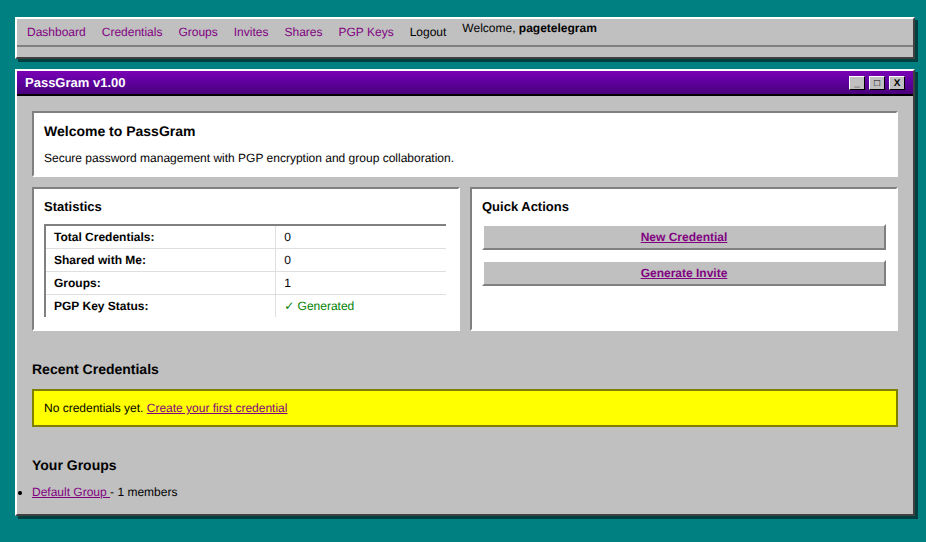Navigate to Invites
The width and height of the screenshot is (926, 542).
tap(251, 32)
